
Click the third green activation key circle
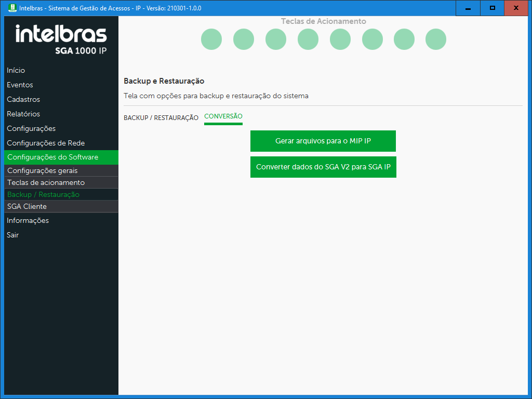pyautogui.click(x=276, y=39)
